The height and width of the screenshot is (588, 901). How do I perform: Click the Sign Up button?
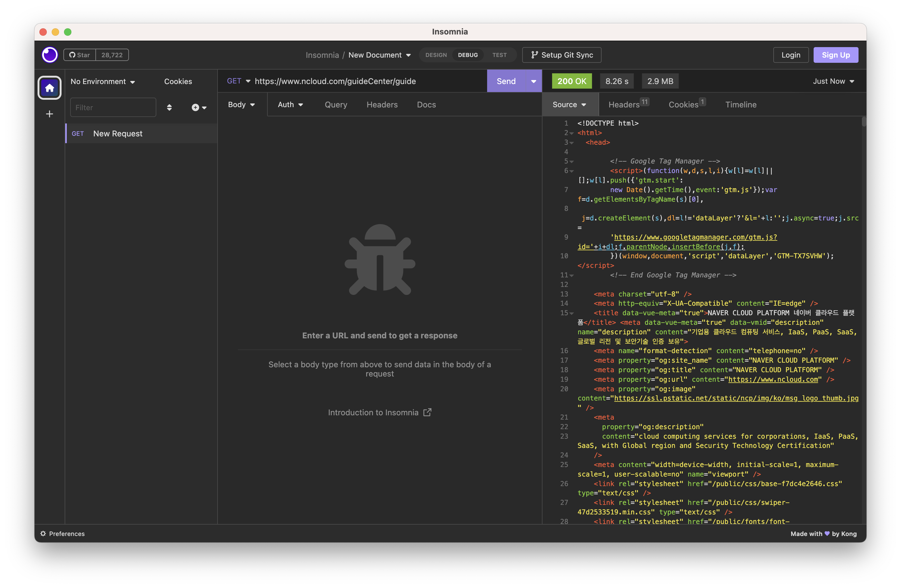coord(835,55)
